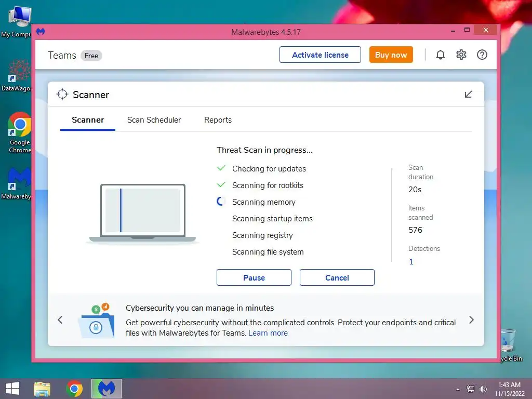Open Google Chrome desktop shortcut
The image size is (532, 399).
(19, 132)
